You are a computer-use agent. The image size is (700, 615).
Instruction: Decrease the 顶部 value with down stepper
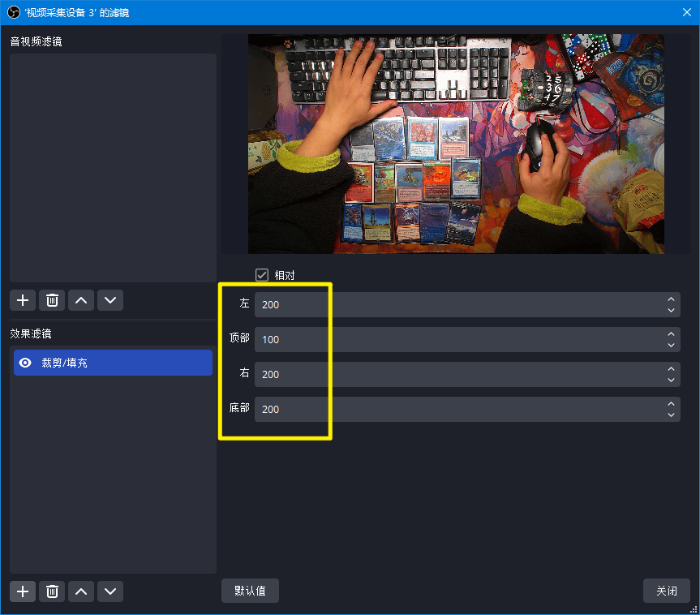click(671, 346)
